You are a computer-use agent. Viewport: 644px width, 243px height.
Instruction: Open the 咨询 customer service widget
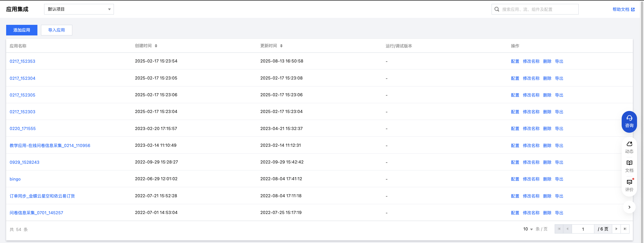[x=629, y=122]
